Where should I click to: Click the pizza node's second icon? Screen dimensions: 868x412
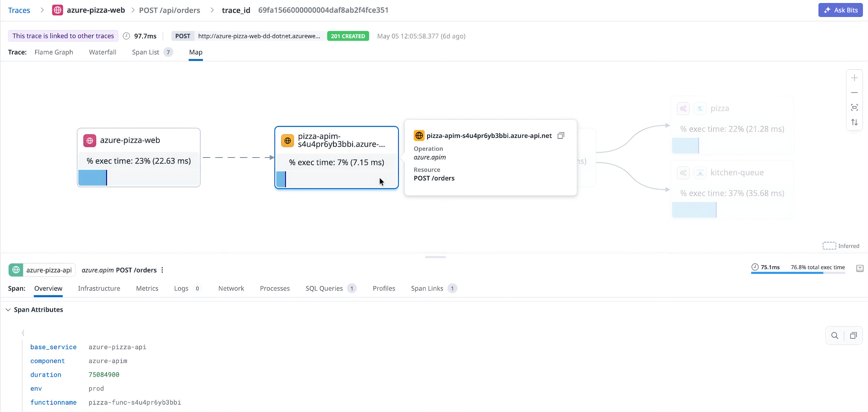(x=700, y=108)
